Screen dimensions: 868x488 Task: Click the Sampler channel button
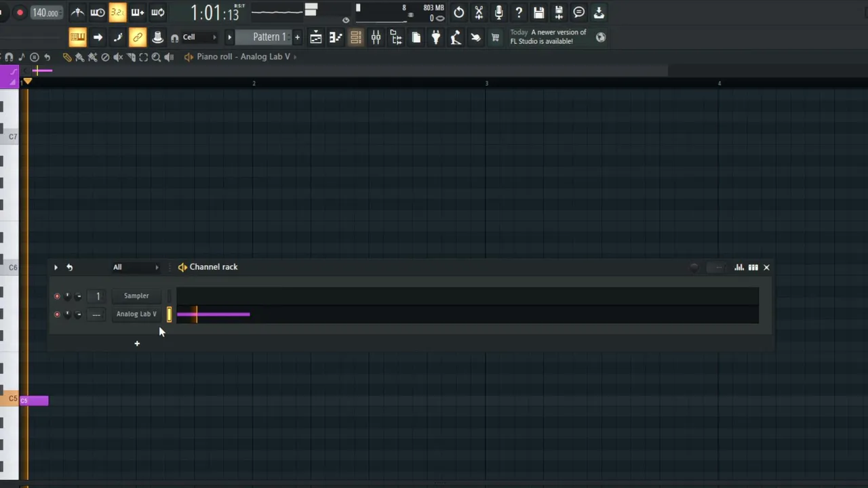[x=136, y=296]
